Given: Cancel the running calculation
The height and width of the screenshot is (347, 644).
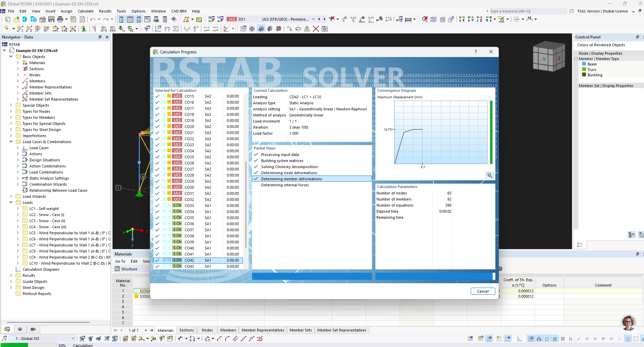Looking at the screenshot, I should [x=482, y=291].
